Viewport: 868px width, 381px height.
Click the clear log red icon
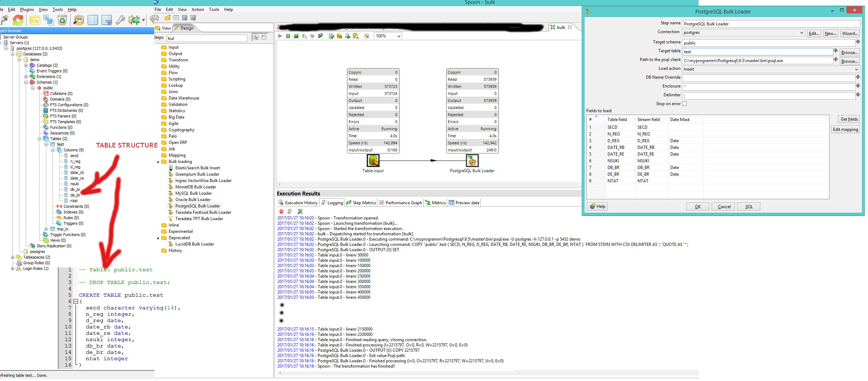pyautogui.click(x=281, y=211)
